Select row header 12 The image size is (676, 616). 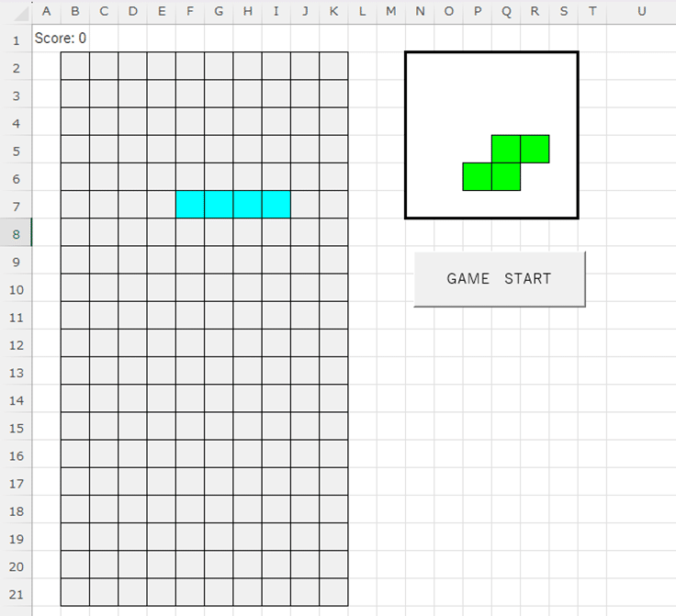pyautogui.click(x=16, y=345)
